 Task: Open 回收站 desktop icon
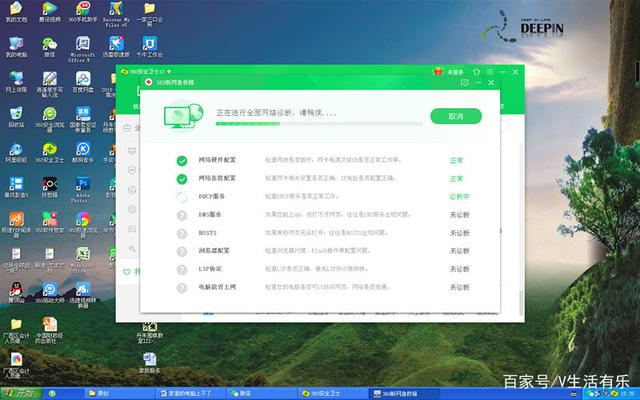pyautogui.click(x=16, y=117)
